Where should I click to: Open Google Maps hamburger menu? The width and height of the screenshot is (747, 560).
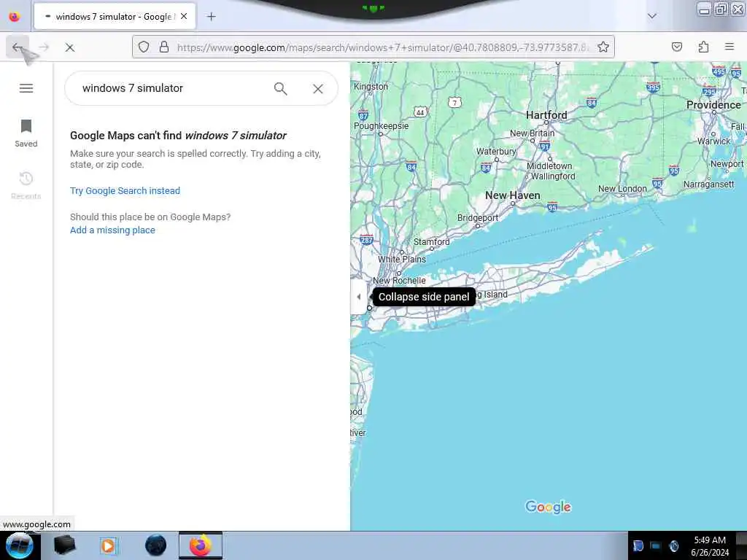26,88
